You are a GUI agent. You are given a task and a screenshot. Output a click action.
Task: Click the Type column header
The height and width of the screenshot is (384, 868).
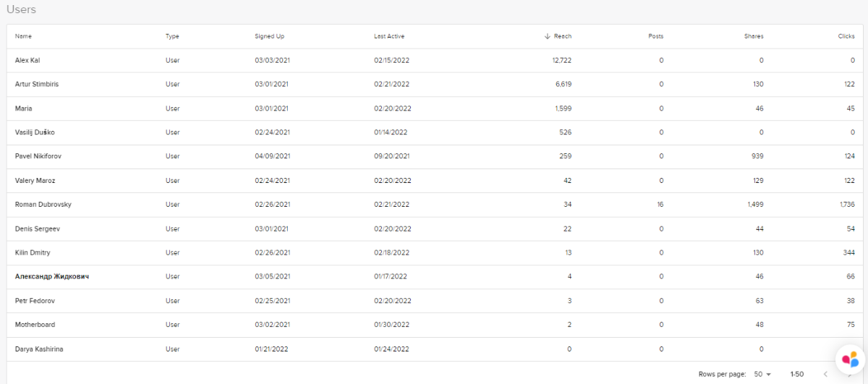(172, 36)
